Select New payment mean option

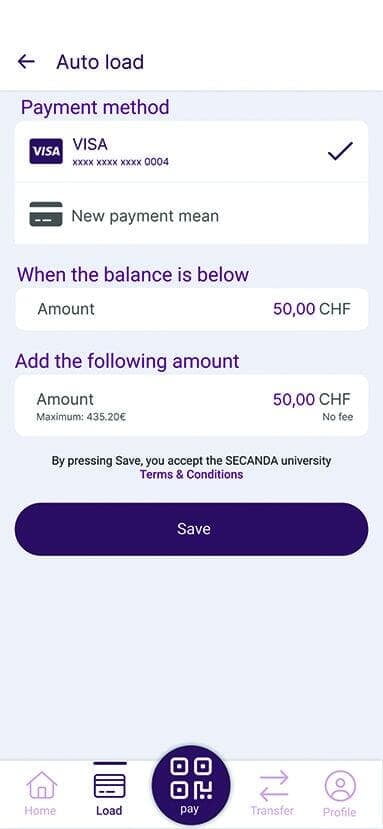click(191, 214)
